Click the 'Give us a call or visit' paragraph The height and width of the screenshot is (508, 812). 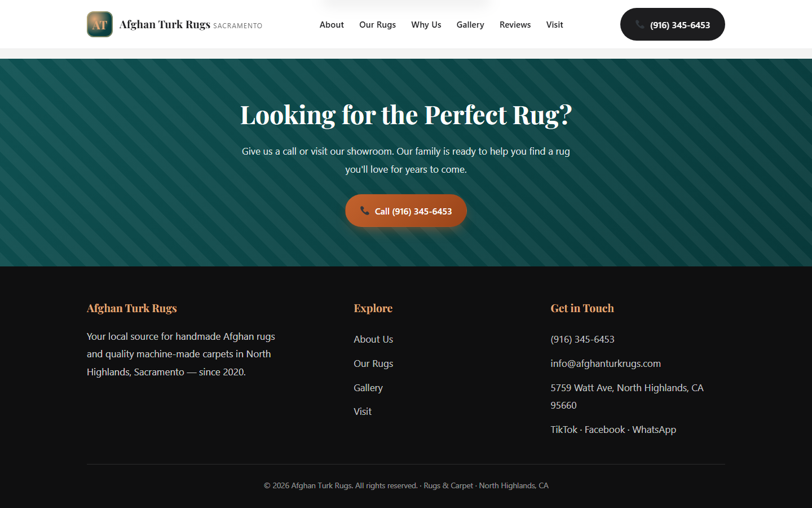[x=406, y=160]
